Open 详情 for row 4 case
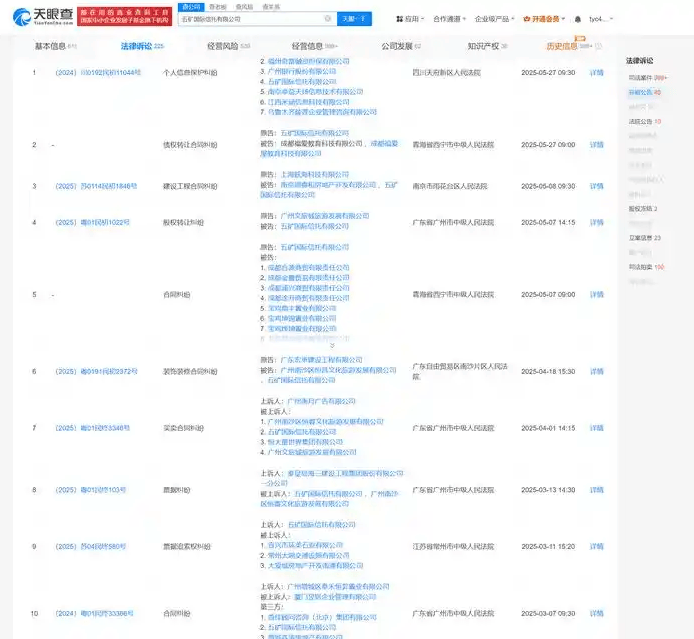This screenshot has width=694, height=639. [x=597, y=222]
